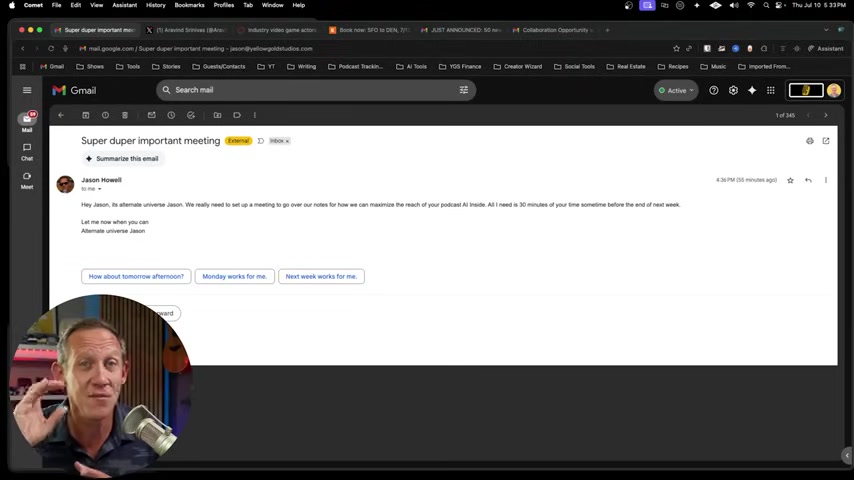Archive this email using the toolbar
Image resolution: width=854 pixels, height=480 pixels.
[x=85, y=115]
